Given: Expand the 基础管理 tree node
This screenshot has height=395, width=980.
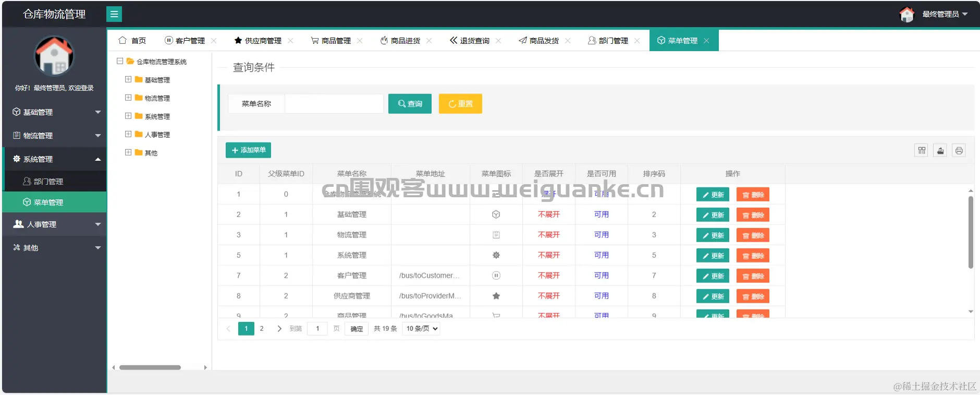Looking at the screenshot, I should tap(128, 79).
